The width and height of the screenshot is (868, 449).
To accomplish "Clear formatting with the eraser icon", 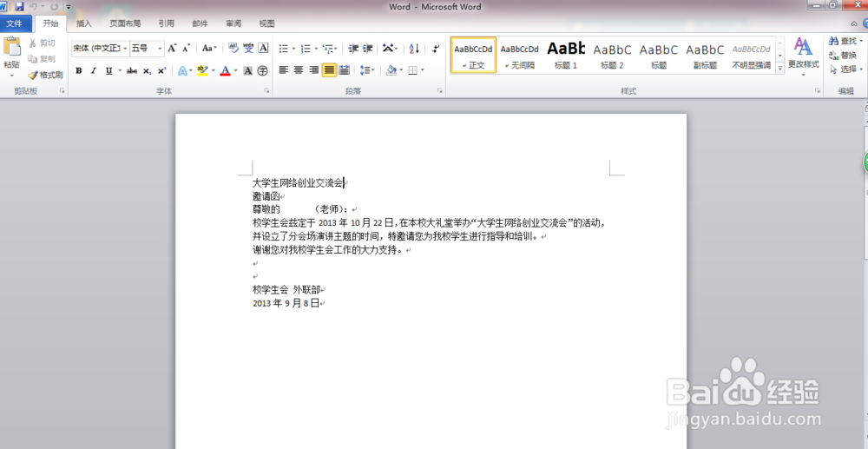I will click(233, 48).
